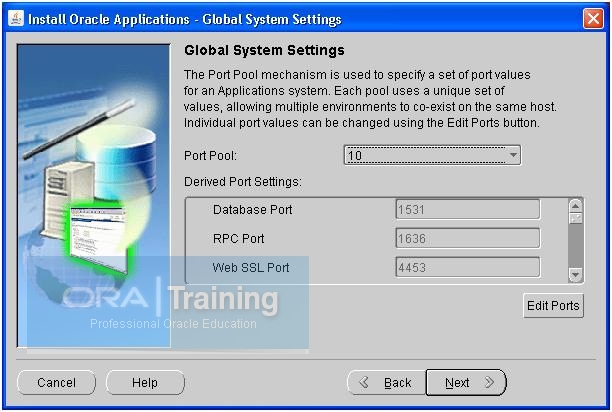The width and height of the screenshot is (612, 412).
Task: Click the Java icon in the title bar
Action: coord(16,18)
